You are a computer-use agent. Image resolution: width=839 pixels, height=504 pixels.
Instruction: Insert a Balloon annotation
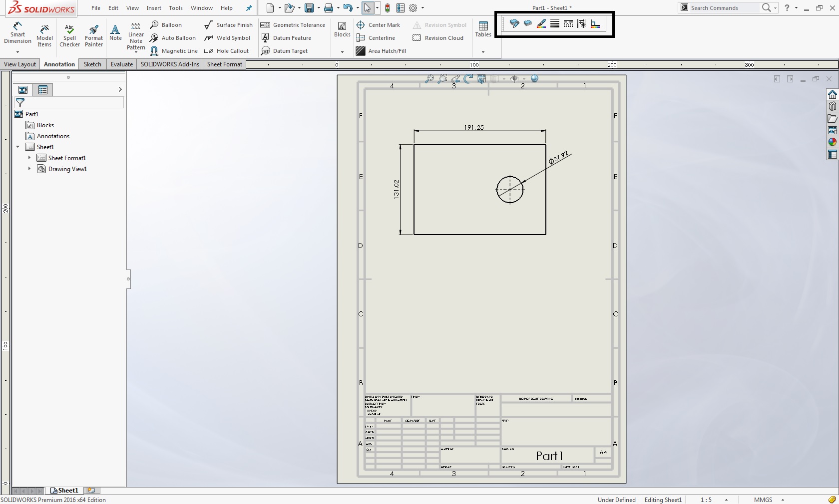click(166, 25)
